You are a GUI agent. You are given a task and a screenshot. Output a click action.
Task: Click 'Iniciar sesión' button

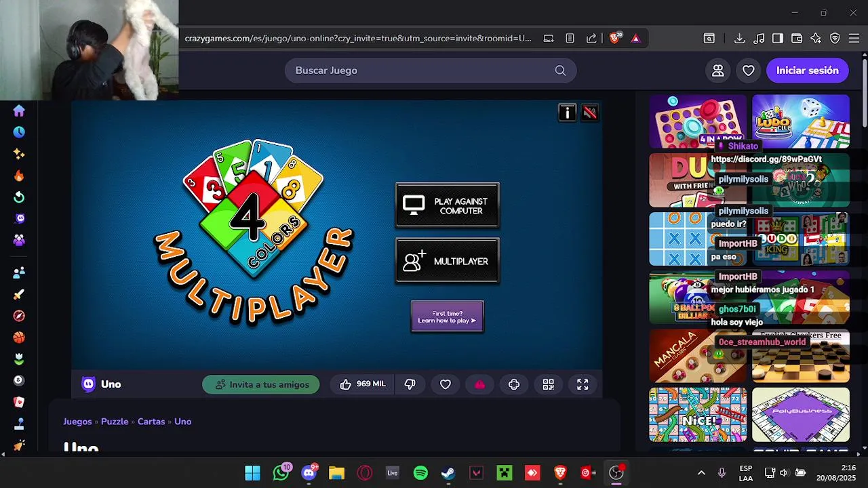point(808,70)
